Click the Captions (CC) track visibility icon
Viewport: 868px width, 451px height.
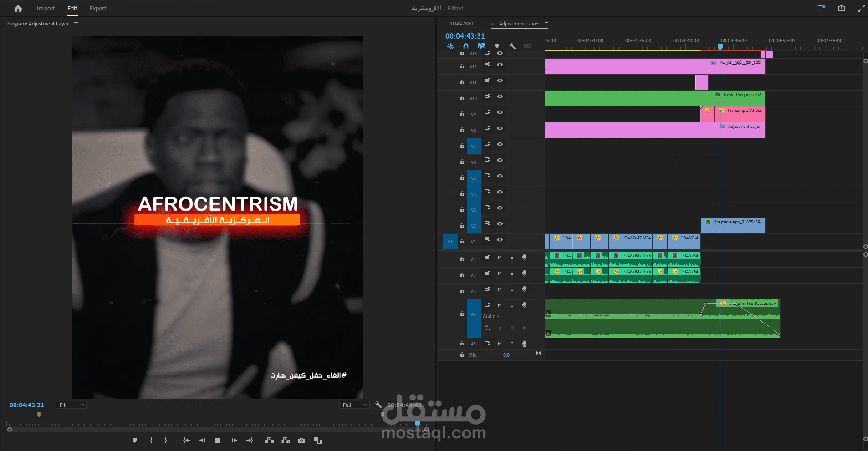point(528,46)
